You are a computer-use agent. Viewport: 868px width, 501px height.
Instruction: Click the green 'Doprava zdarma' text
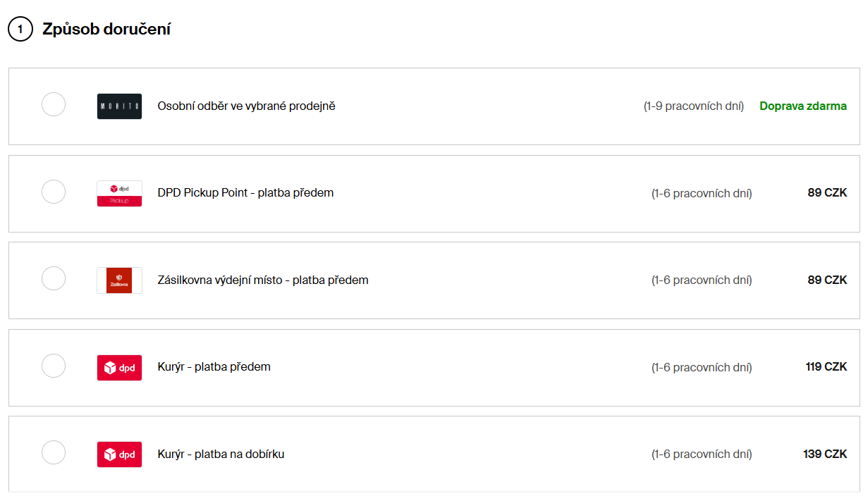point(803,106)
